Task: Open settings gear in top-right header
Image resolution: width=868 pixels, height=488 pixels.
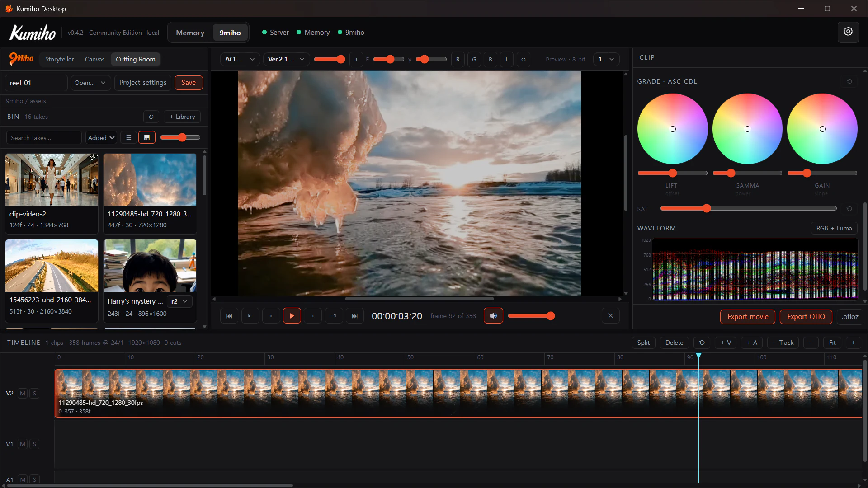Action: 848,32
